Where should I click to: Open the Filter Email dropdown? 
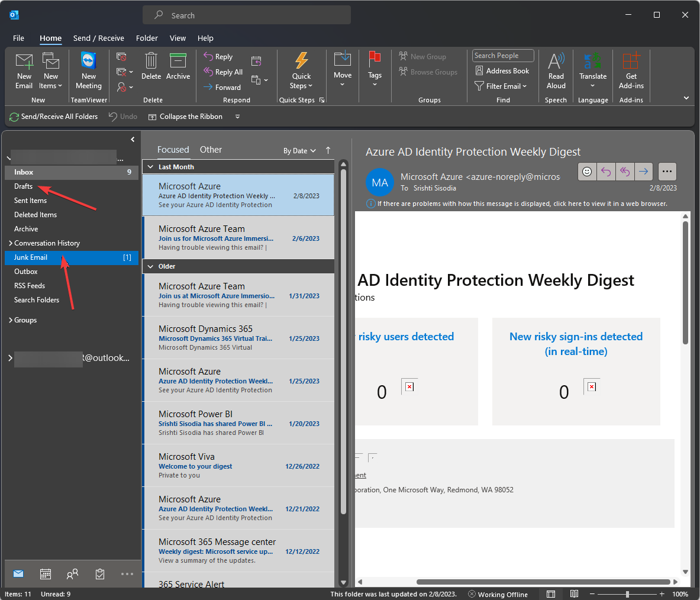(x=501, y=86)
